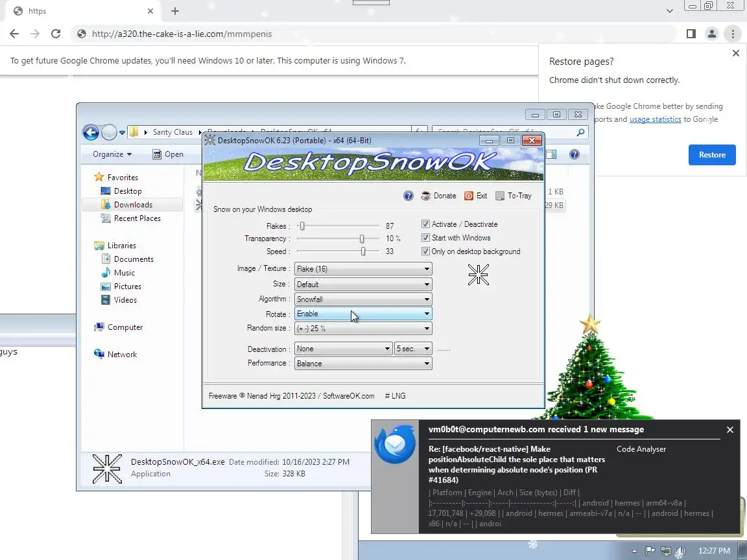The height and width of the screenshot is (560, 747).
Task: Adjust the Transparency slider handle
Action: (x=362, y=239)
